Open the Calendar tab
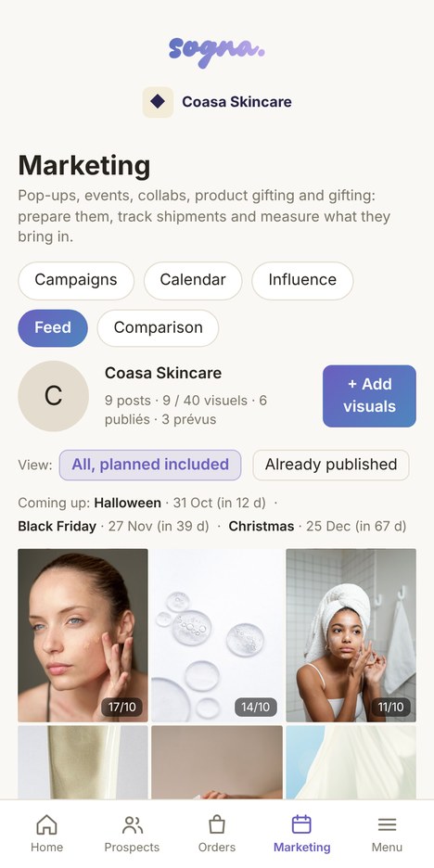The height and width of the screenshot is (868, 434). [193, 281]
